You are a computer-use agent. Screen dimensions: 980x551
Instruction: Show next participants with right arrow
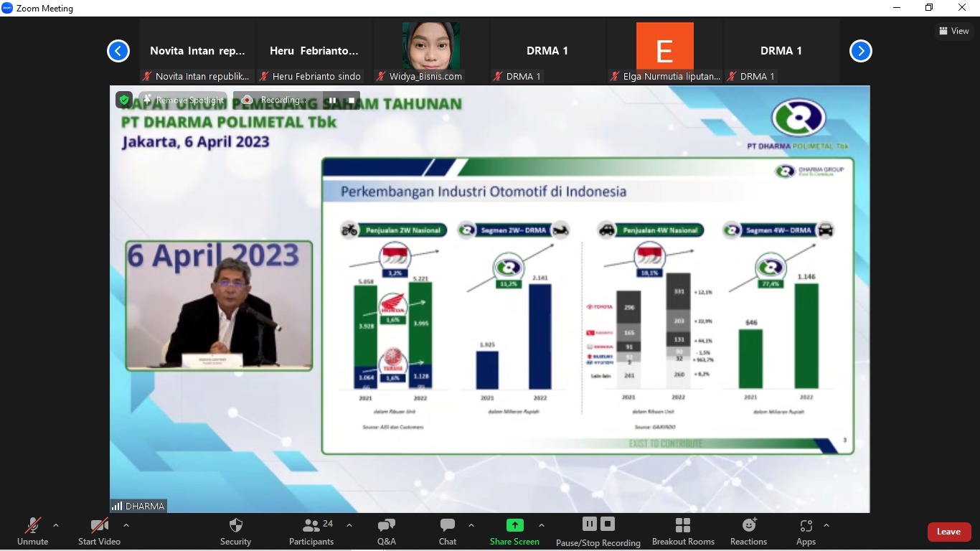(860, 51)
